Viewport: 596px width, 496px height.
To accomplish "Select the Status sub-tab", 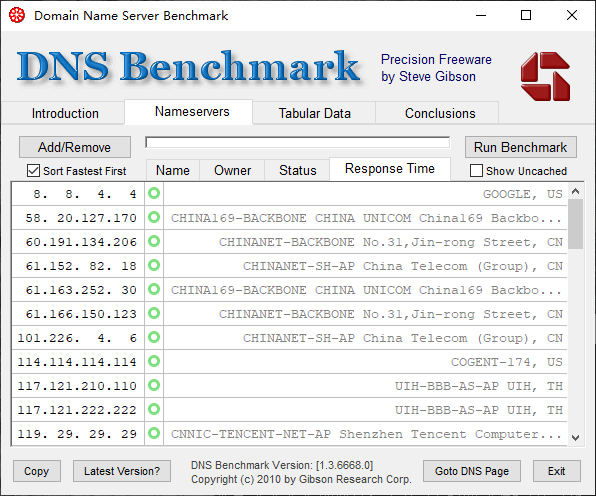I will [297, 170].
